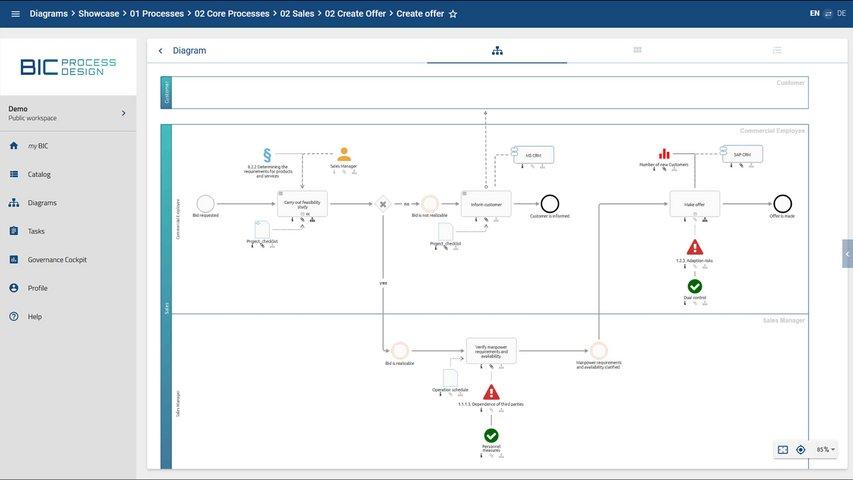
Task: Click the language swap arrows icon
Action: (x=828, y=14)
